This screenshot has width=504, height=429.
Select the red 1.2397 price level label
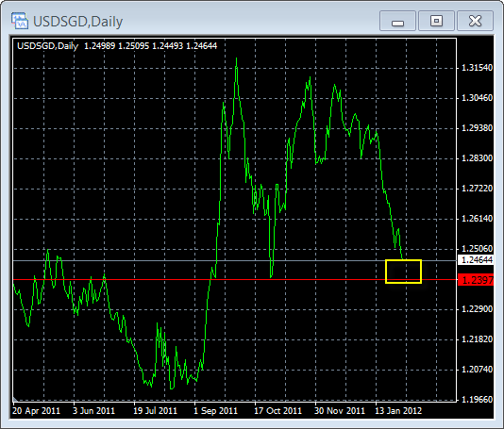pos(476,280)
